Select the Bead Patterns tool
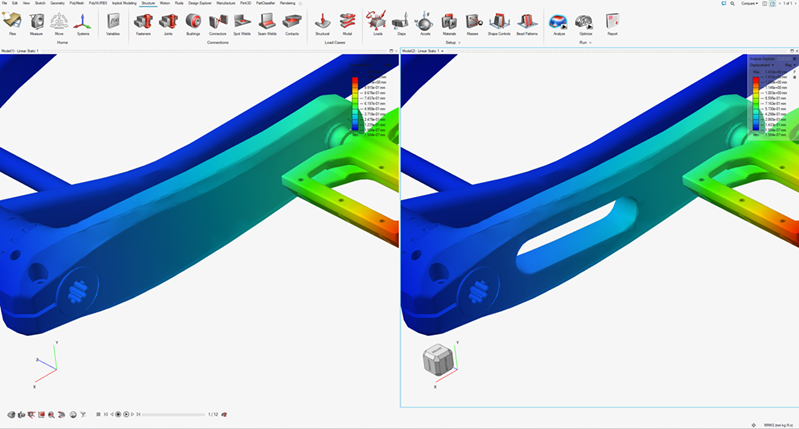The height and width of the screenshot is (429, 799). click(527, 24)
